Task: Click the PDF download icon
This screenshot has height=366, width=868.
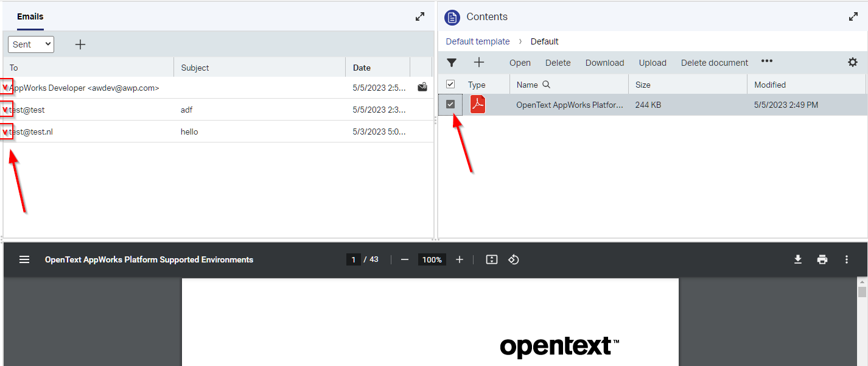Action: 798,259
